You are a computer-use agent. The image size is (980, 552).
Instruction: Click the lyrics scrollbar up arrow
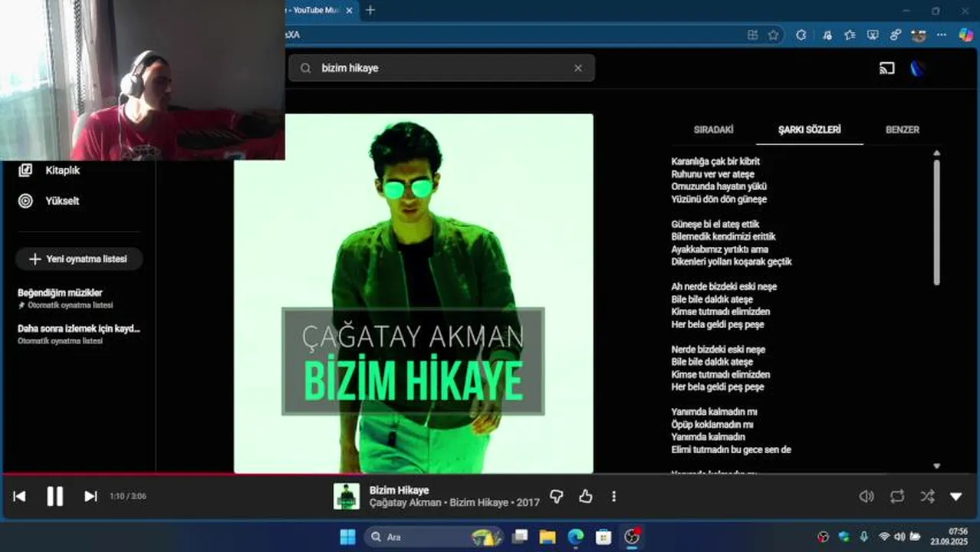[x=936, y=153]
